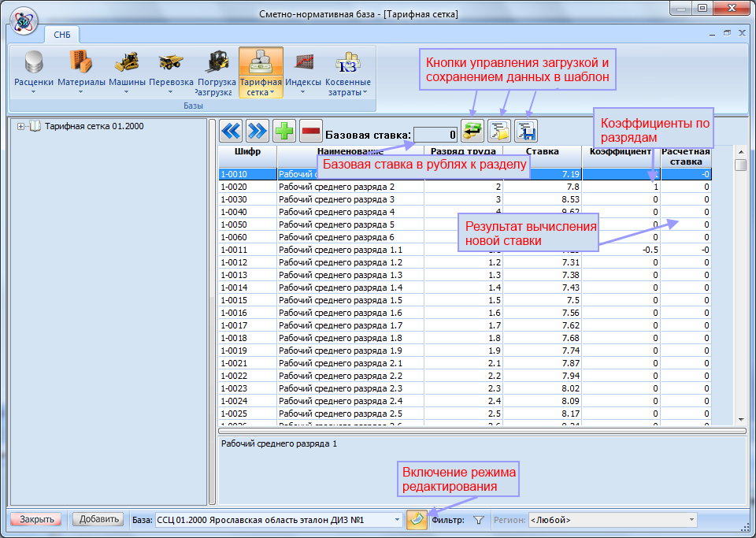
Task: Expand the Тарифная сетка 01.2000 tree node
Action: tap(20, 126)
